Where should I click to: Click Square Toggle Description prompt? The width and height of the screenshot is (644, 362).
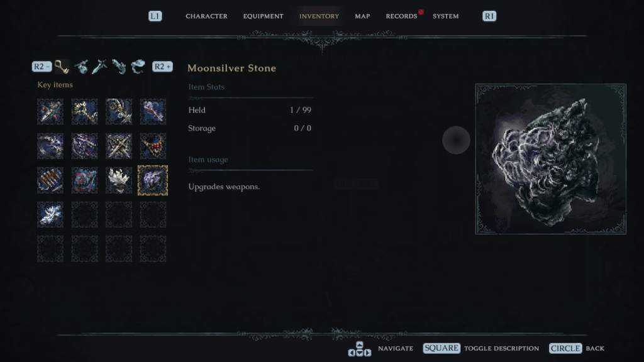pos(481,348)
